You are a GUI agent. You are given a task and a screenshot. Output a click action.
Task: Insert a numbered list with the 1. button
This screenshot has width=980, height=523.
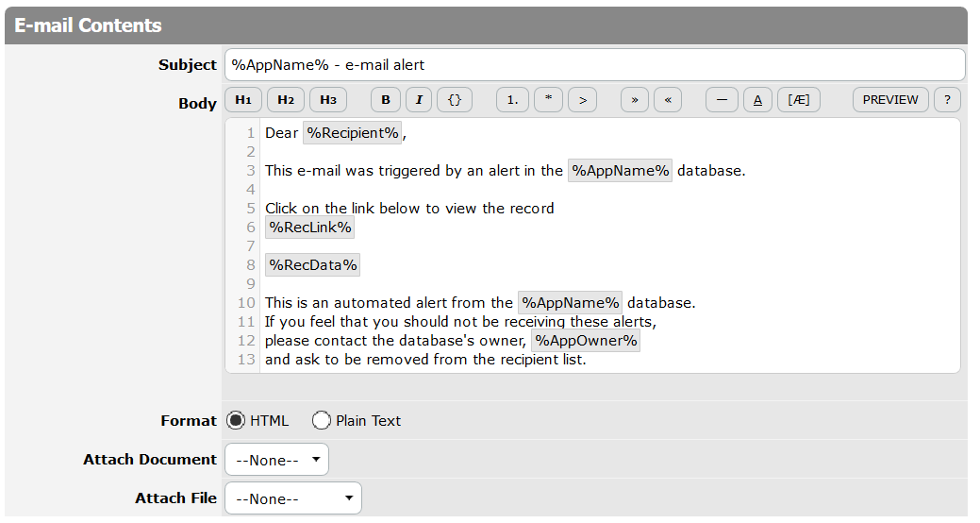(512, 100)
